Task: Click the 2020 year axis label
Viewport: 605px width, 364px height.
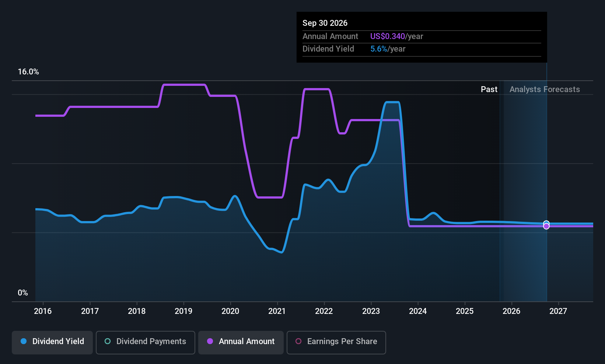Action: (230, 311)
